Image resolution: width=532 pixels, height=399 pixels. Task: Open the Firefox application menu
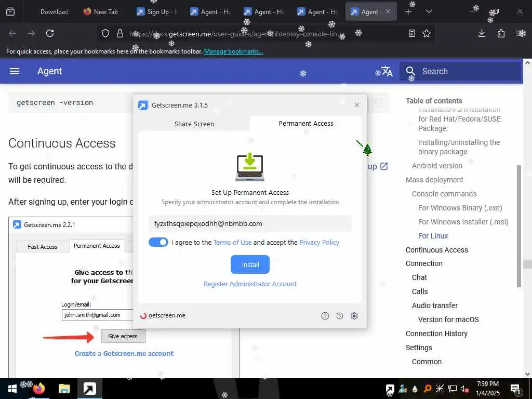coord(521,33)
